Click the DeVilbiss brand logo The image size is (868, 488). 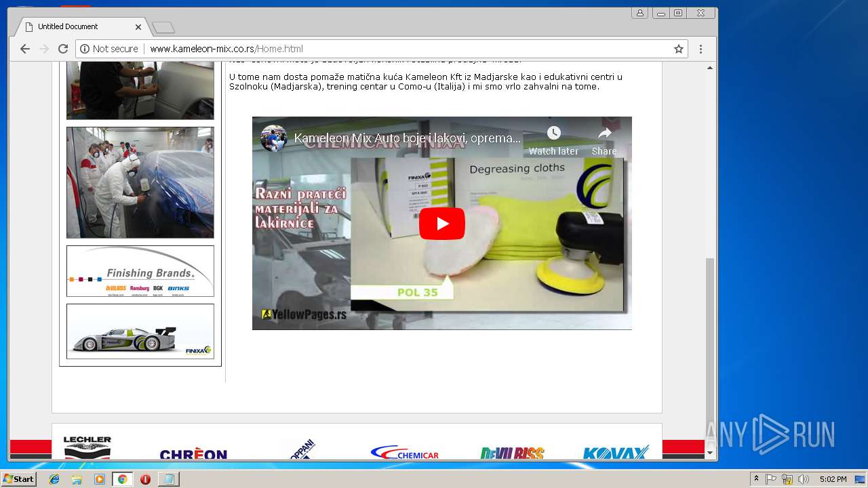point(513,453)
